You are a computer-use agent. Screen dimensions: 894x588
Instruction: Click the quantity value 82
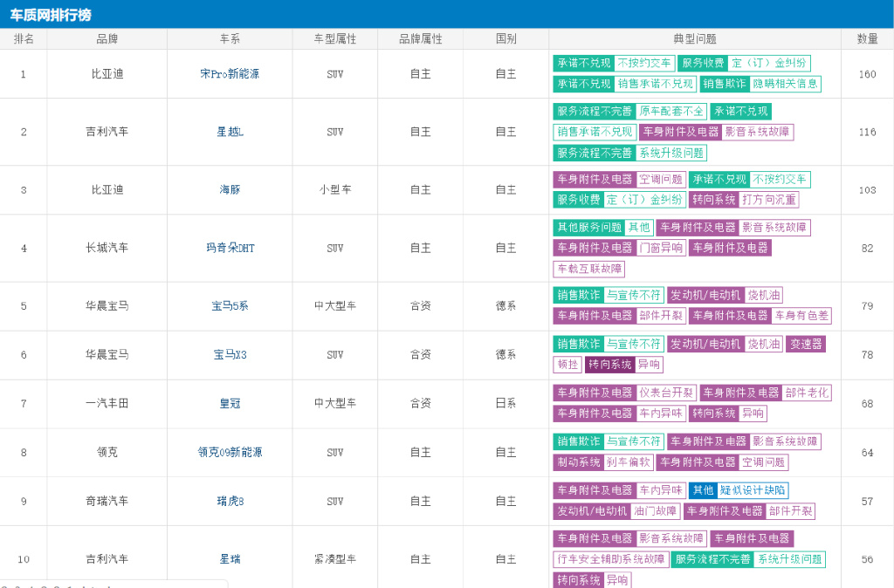(867, 248)
